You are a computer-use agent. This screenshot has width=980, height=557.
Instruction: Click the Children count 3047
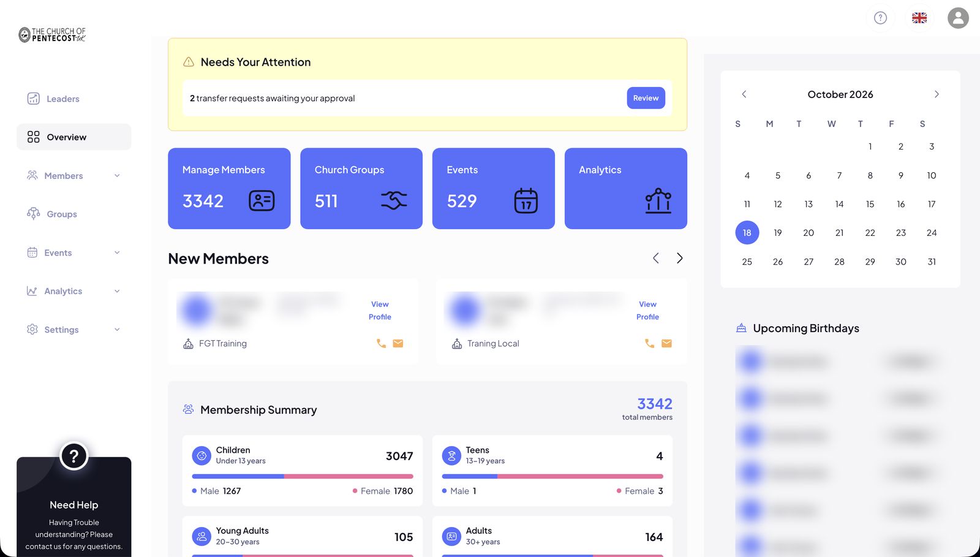(399, 456)
